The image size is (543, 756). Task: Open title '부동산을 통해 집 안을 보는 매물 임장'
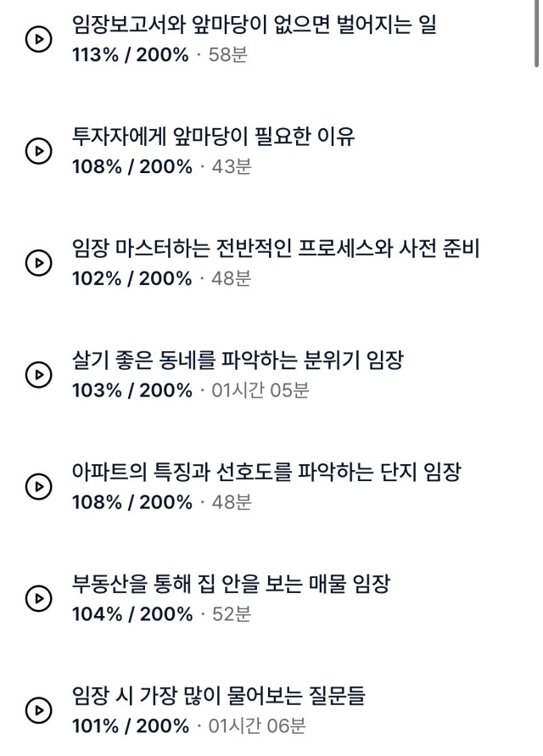click(x=231, y=584)
